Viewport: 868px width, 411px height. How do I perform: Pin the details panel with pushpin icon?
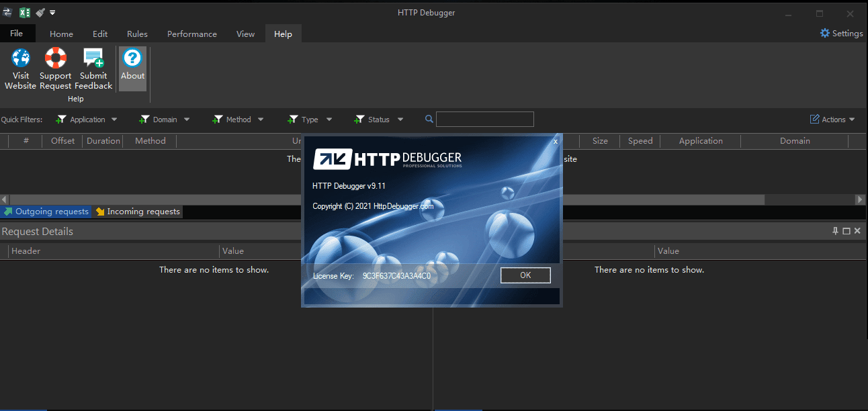tap(836, 231)
